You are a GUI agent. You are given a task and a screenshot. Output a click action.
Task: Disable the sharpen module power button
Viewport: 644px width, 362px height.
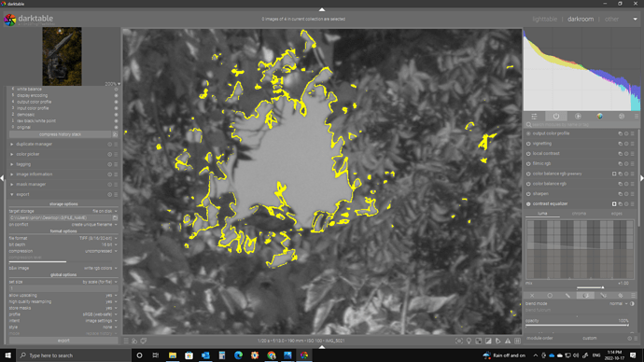pyautogui.click(x=528, y=194)
